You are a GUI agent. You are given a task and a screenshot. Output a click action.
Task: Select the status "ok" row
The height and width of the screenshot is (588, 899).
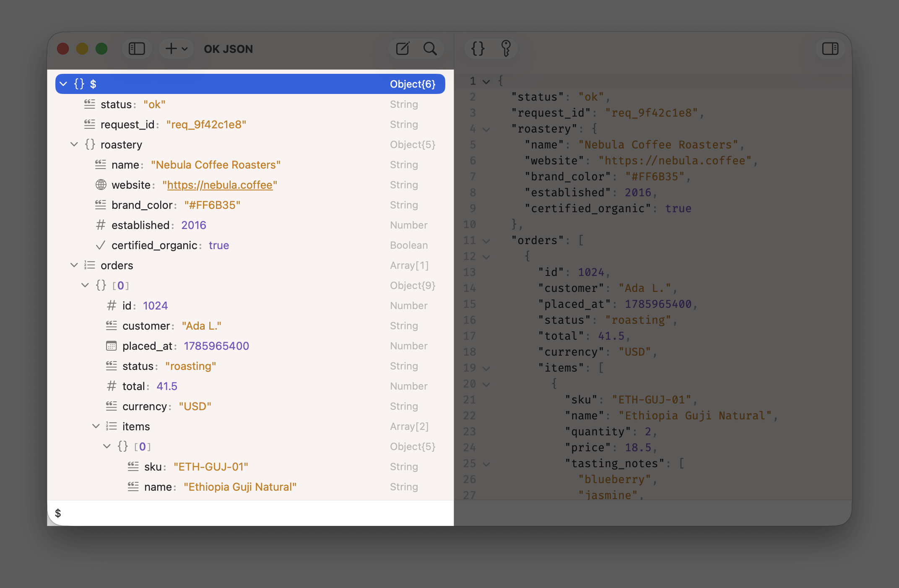pos(250,104)
